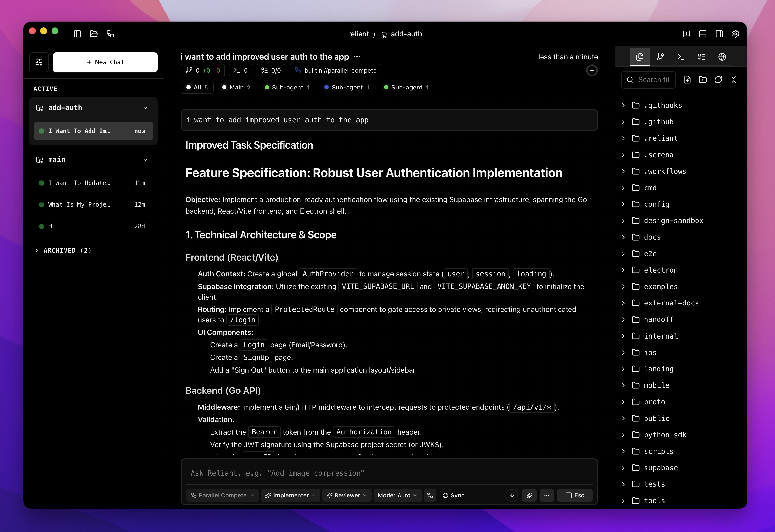Open the chat filter sliders icon
The image size is (775, 532).
[x=39, y=62]
